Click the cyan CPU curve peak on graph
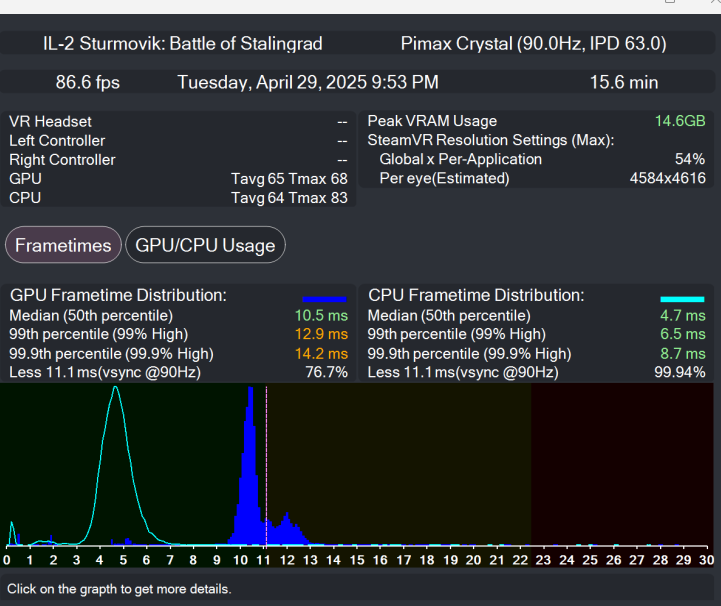The image size is (721, 606). tap(116, 390)
